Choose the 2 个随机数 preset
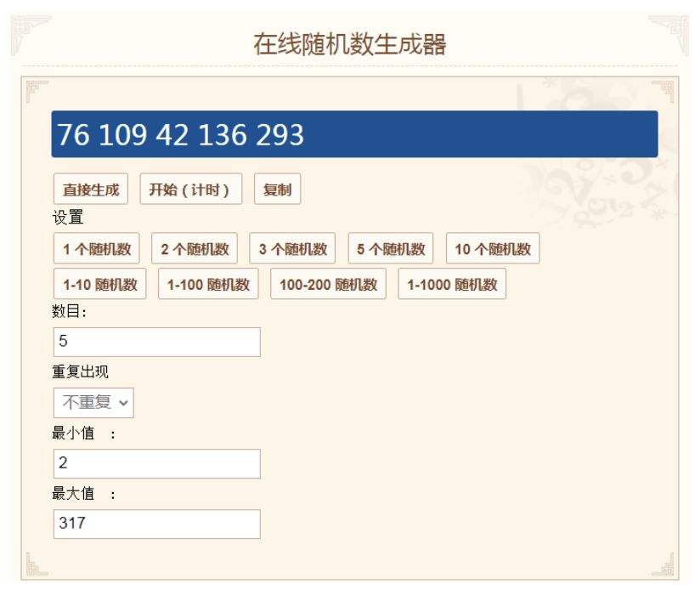Image resolution: width=700 pixels, height=595 pixels. click(x=195, y=248)
